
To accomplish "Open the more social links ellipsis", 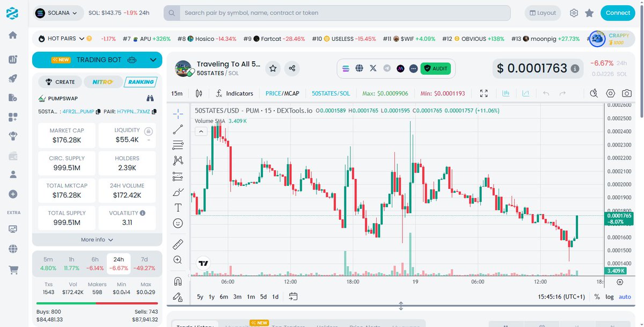I will tap(413, 68).
